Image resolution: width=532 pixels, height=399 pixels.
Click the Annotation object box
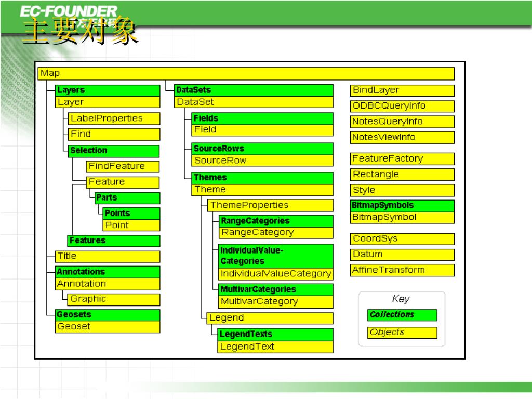[x=108, y=284]
